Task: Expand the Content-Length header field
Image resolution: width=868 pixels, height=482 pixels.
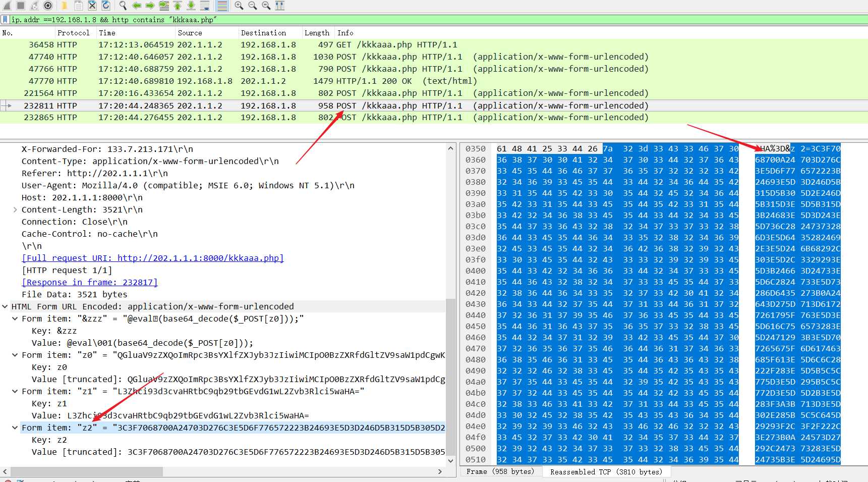Action: [x=15, y=209]
